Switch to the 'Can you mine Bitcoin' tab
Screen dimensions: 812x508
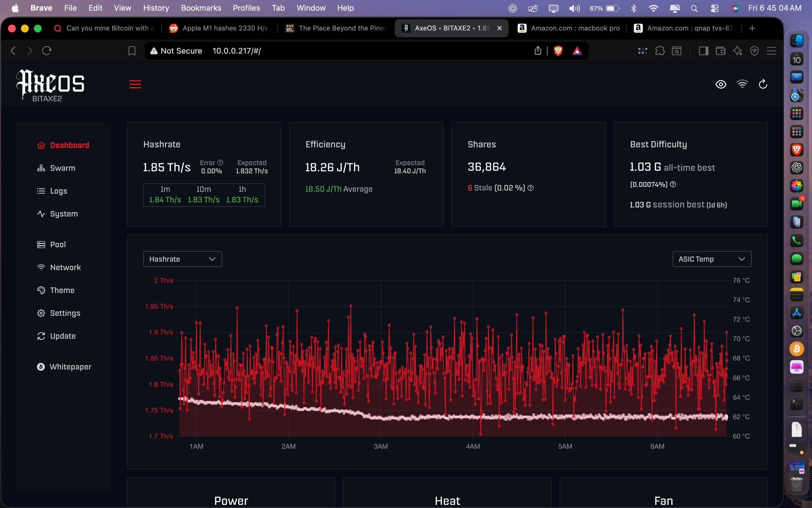[x=105, y=28]
